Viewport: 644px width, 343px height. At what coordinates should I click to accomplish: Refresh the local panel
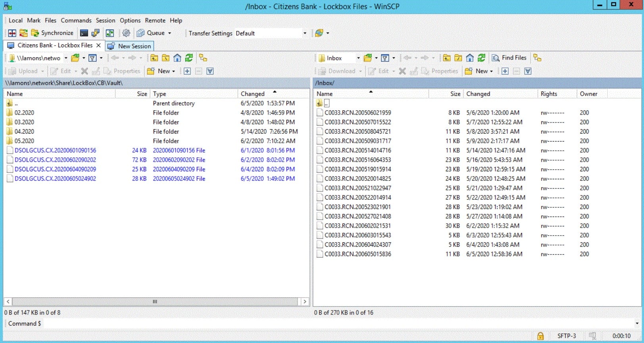189,58
